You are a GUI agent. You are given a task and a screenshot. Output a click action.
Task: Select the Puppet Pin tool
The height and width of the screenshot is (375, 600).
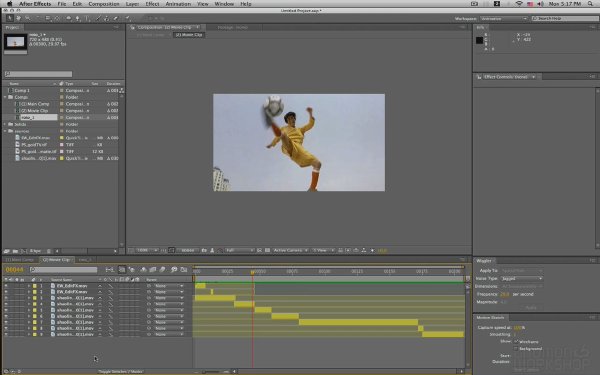pyautogui.click(x=127, y=18)
